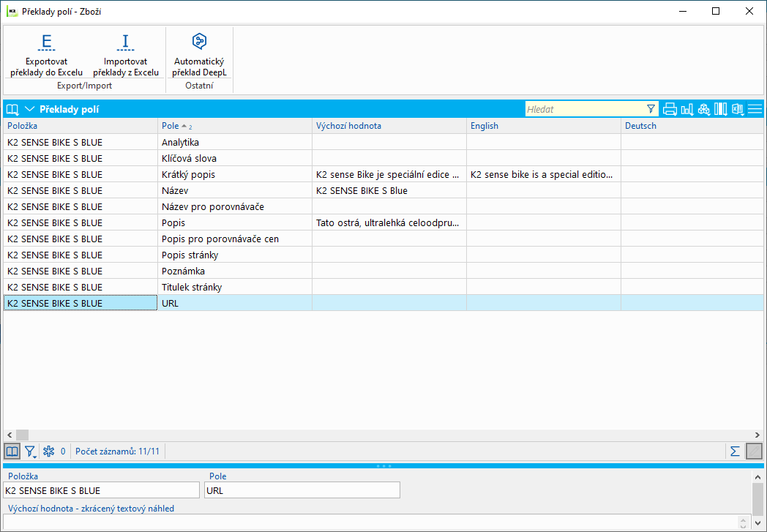Click the asterisk marked records icon
Image resolution: width=767 pixels, height=532 pixels.
48,452
